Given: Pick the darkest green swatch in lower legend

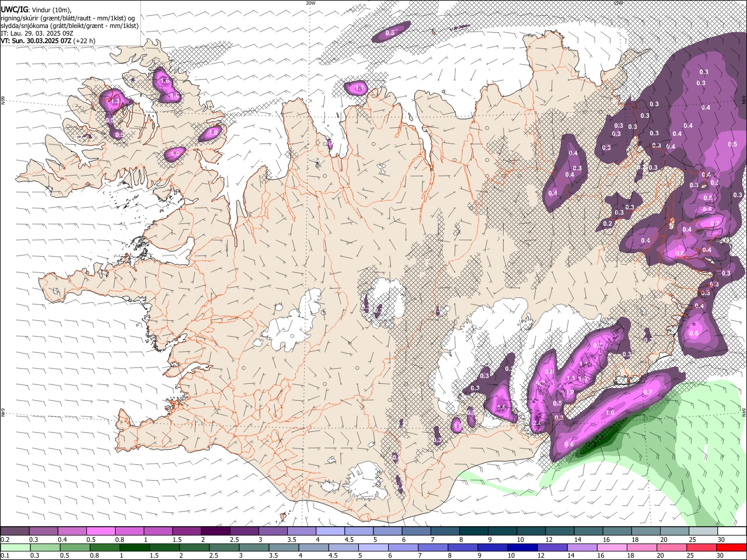Looking at the screenshot, I should [x=134, y=547].
